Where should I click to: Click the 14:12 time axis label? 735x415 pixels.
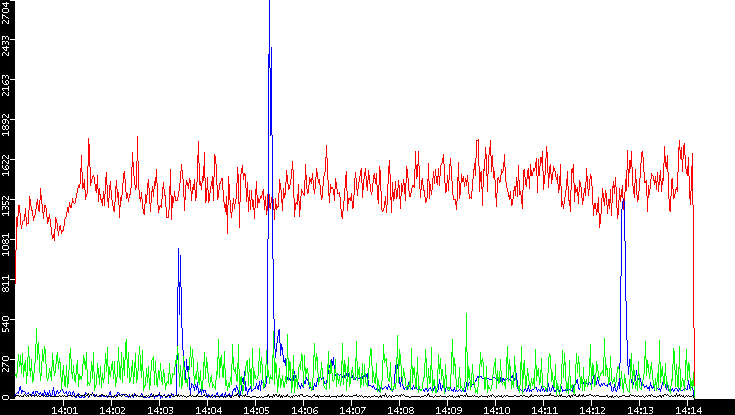593,410
